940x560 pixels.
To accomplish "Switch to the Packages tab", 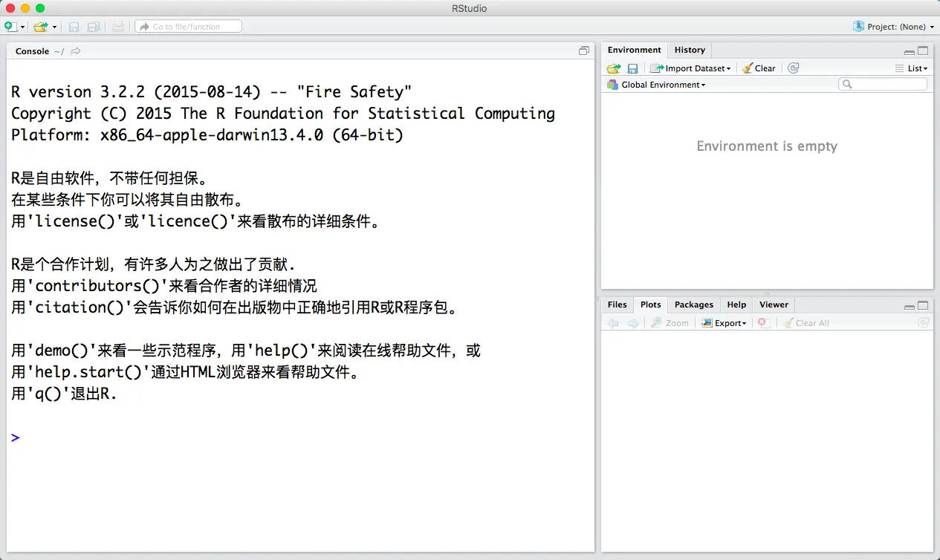I will pyautogui.click(x=694, y=305).
